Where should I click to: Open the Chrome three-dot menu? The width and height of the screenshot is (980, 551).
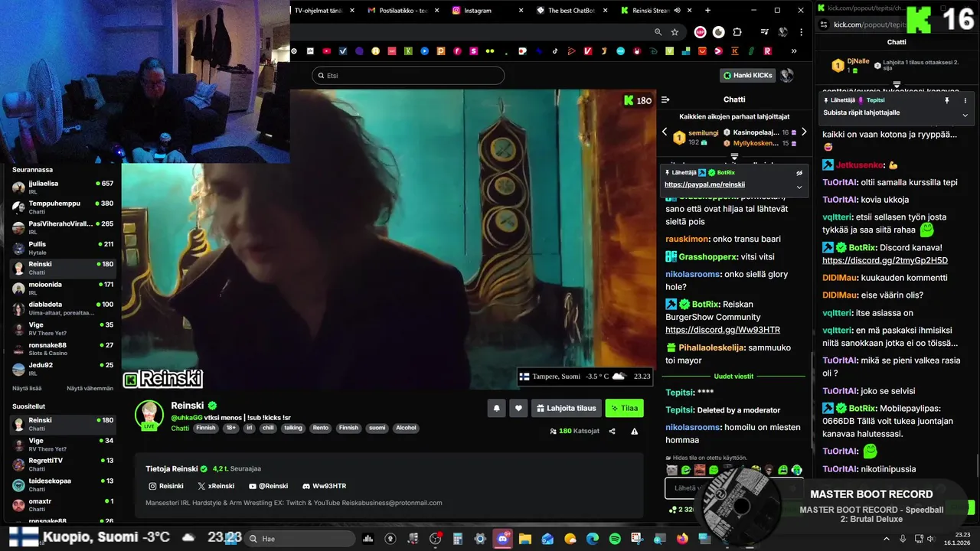click(801, 32)
